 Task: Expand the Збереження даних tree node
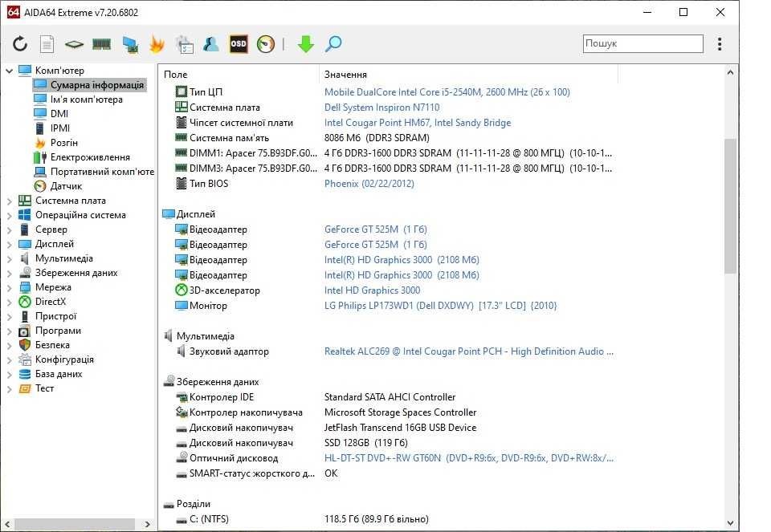(9, 273)
